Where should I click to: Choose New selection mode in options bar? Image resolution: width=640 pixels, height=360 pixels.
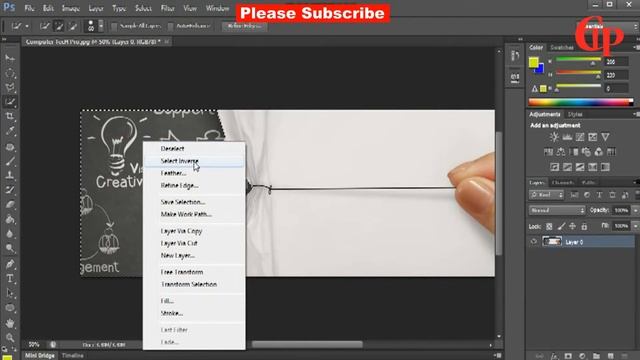(45, 27)
